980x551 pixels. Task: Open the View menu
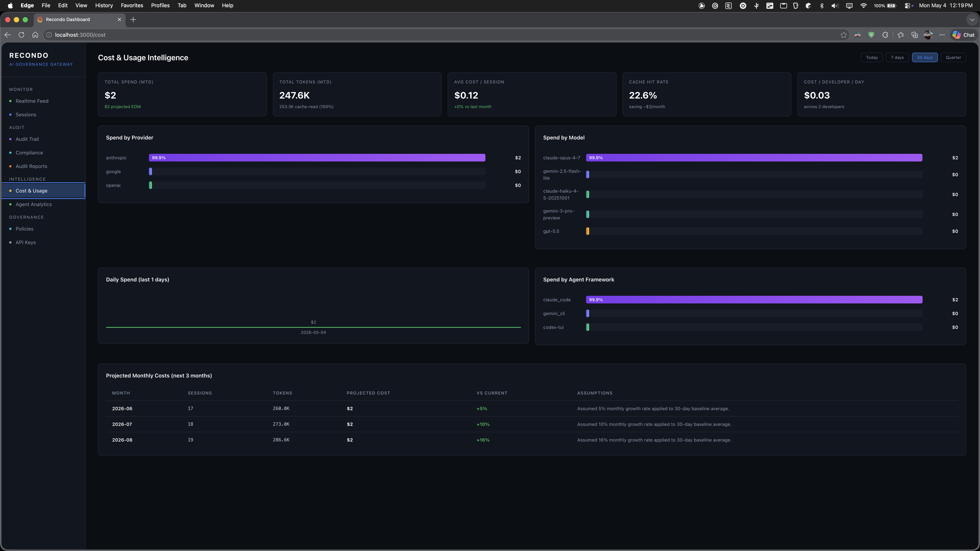(81, 5)
